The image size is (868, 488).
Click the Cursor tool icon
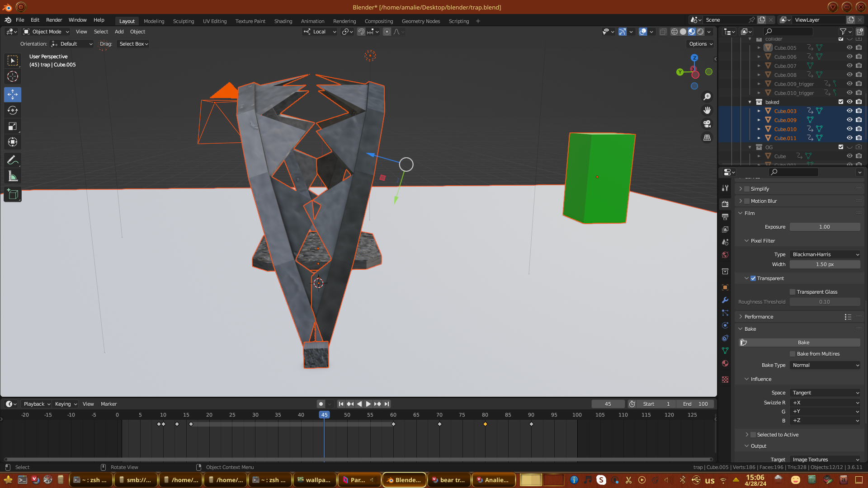[x=13, y=76]
